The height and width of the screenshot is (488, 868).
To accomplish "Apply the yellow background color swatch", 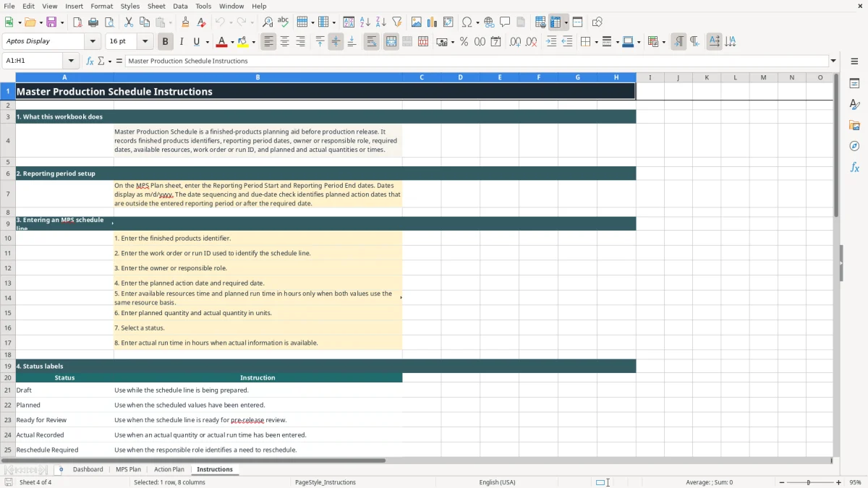I will [x=244, y=42].
